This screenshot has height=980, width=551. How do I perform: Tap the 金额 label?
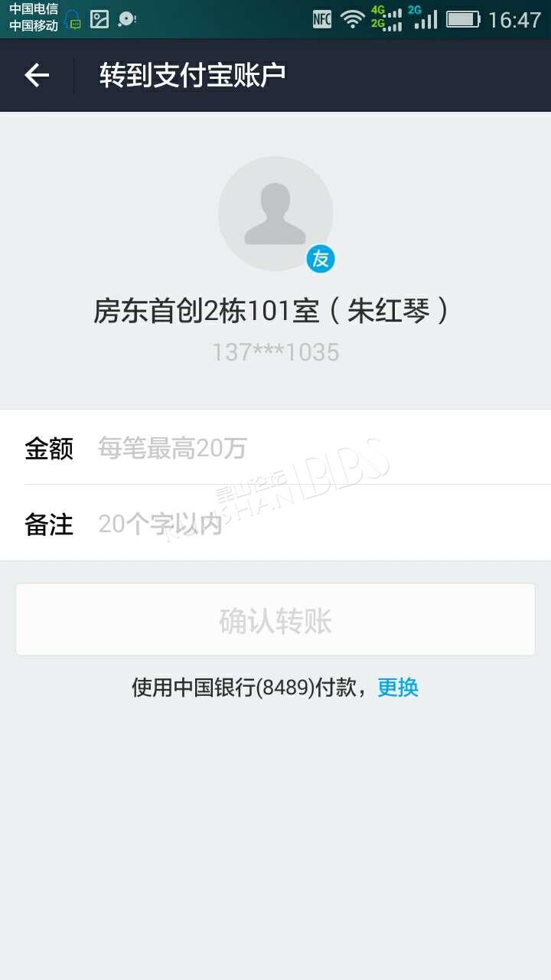49,449
